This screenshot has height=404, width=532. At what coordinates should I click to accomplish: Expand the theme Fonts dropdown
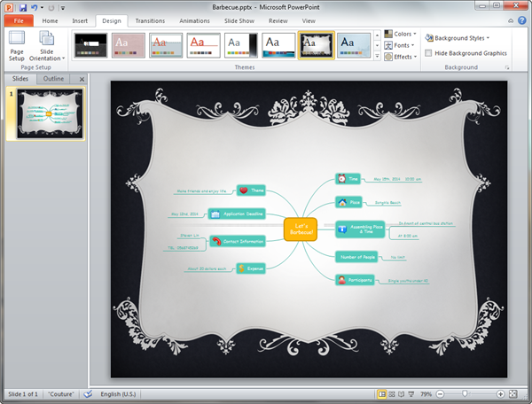402,45
